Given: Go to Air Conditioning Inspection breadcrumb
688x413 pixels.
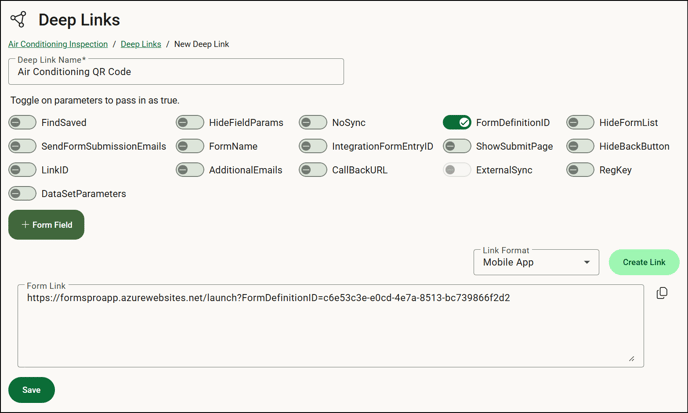Looking at the screenshot, I should (x=58, y=44).
